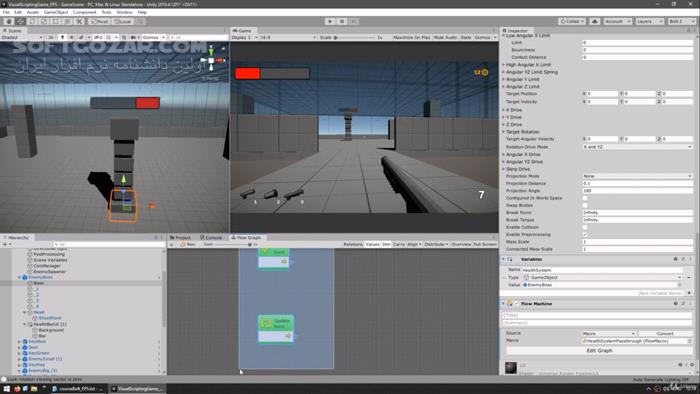Screen dimensions: 700x394
Task: Open the Account dropdown
Action: (617, 21)
